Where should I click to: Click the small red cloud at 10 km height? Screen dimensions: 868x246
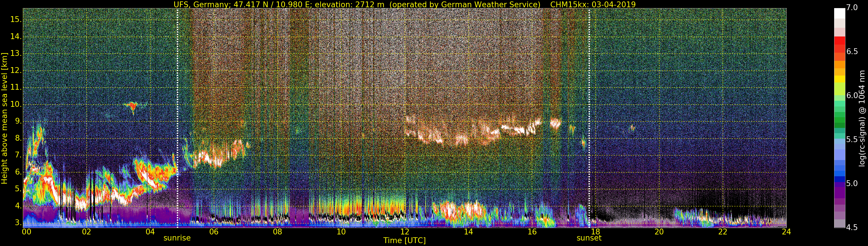click(133, 107)
